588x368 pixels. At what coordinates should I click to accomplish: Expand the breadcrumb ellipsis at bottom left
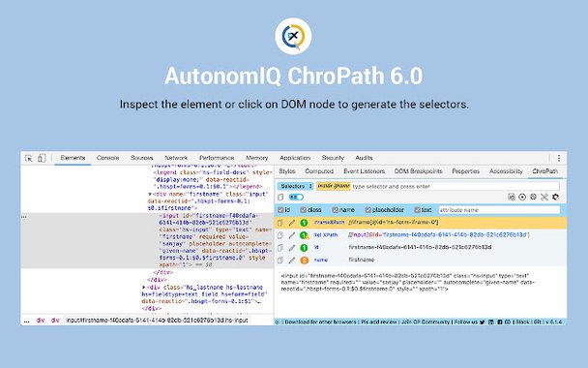pyautogui.click(x=26, y=322)
